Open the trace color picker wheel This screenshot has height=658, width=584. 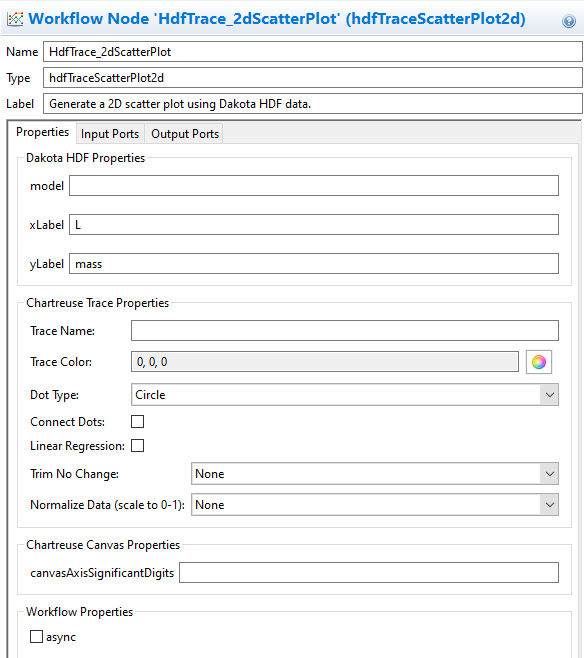pos(539,362)
